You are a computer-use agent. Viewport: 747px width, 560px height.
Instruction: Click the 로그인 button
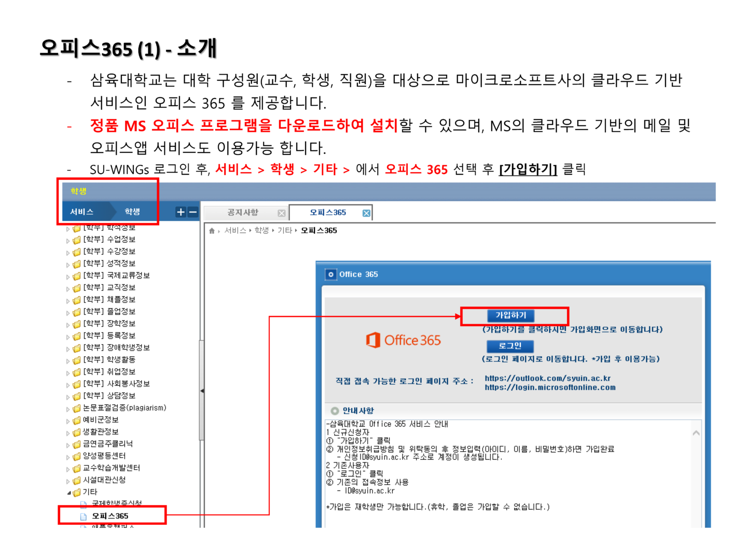coord(510,346)
